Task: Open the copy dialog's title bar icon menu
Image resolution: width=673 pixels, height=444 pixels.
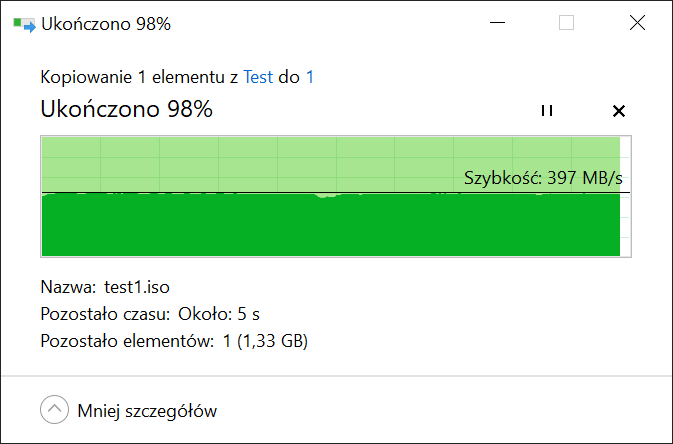Action: 24,24
